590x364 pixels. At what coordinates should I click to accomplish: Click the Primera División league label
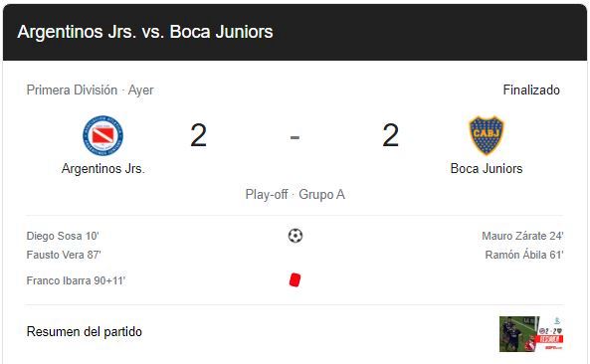[72, 90]
